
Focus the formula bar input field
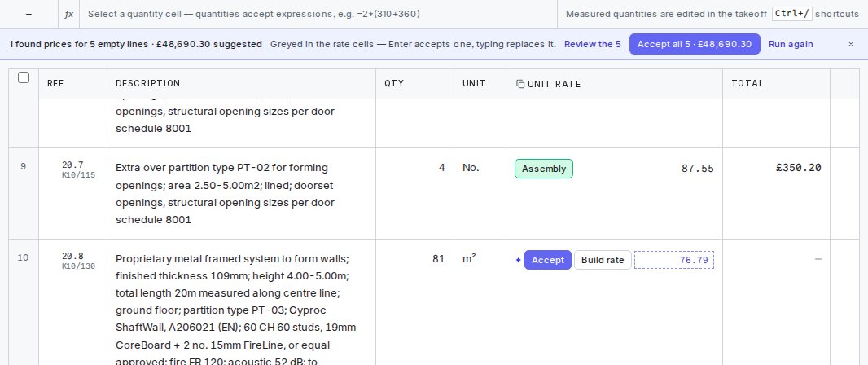[x=318, y=14]
